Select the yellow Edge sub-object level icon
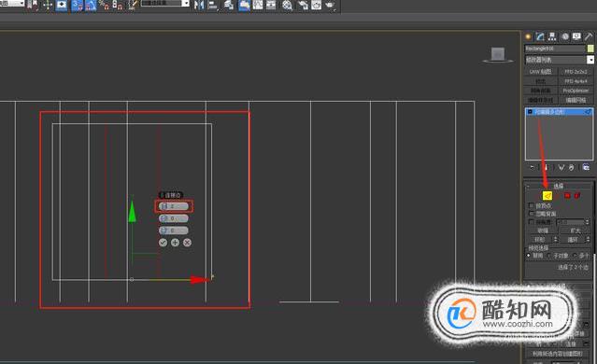The image size is (597, 364). 547,196
